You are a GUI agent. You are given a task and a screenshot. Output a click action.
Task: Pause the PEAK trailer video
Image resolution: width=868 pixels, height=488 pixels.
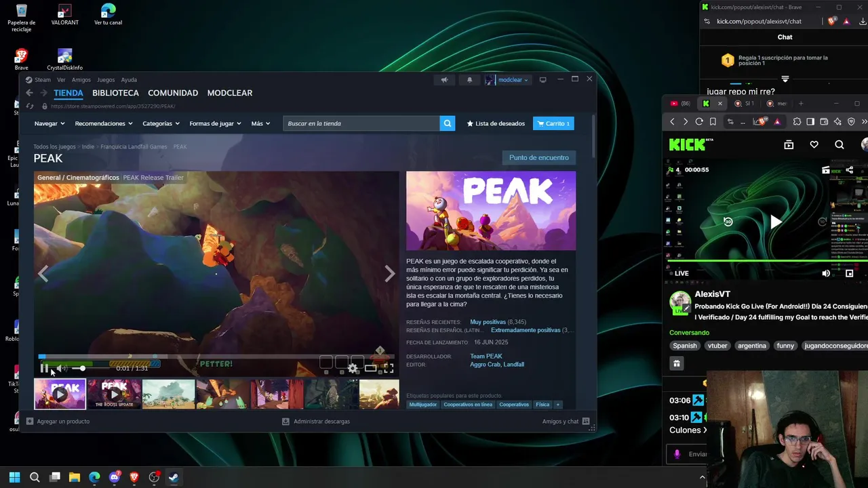click(x=44, y=369)
